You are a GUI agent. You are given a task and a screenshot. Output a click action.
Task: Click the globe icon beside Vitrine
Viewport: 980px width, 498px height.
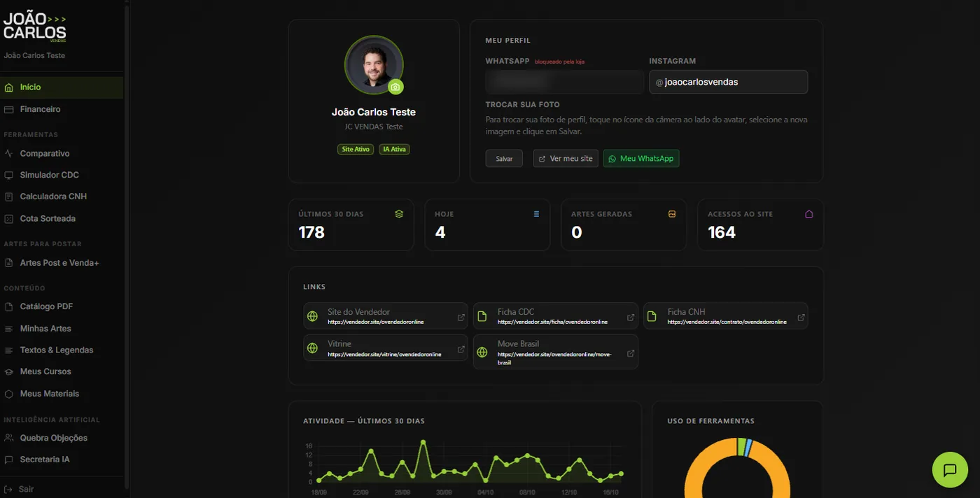tap(313, 348)
